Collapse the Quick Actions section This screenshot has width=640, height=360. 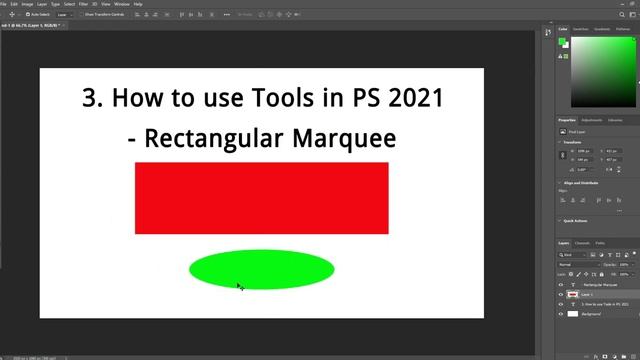click(x=560, y=221)
